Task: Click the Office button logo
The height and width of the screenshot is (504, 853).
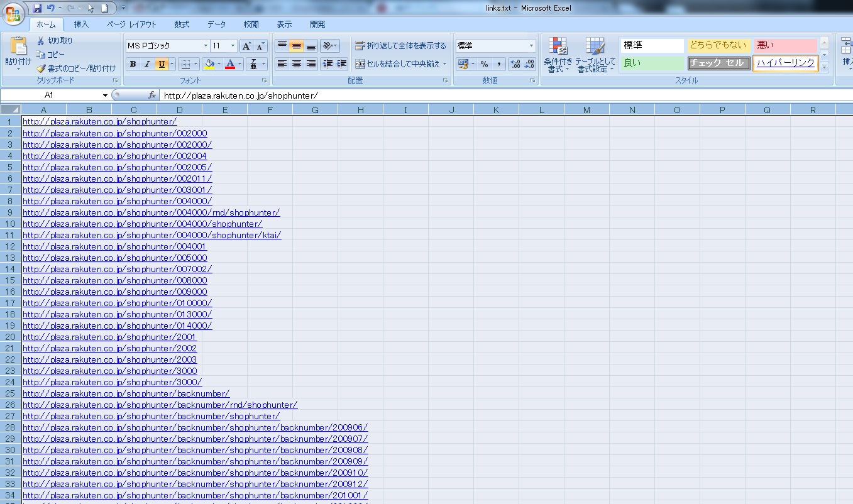Action: pyautogui.click(x=13, y=13)
